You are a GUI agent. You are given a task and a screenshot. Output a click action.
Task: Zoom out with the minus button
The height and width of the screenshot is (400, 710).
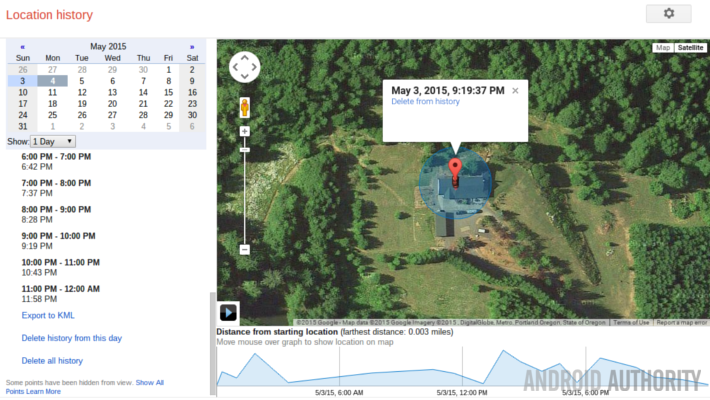coord(245,250)
